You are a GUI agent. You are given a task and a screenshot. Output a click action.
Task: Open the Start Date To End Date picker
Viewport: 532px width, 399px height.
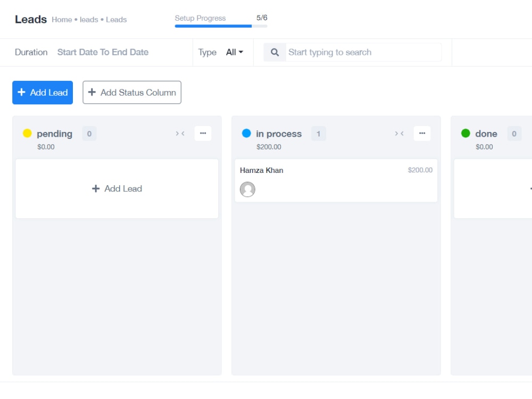103,52
